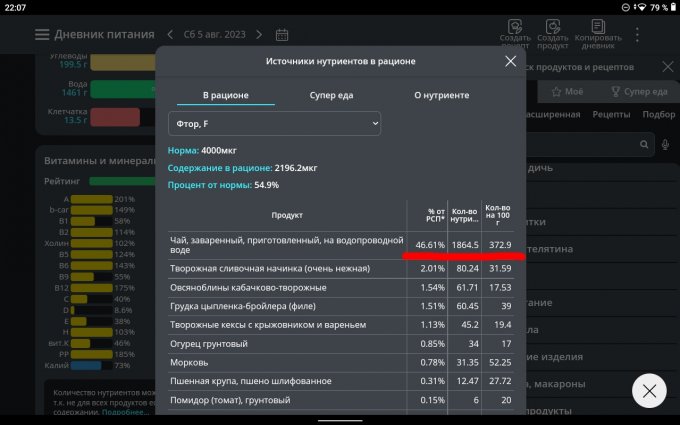This screenshot has width=680, height=425.
Task: Click the Создать продукт icon
Action: (552, 27)
